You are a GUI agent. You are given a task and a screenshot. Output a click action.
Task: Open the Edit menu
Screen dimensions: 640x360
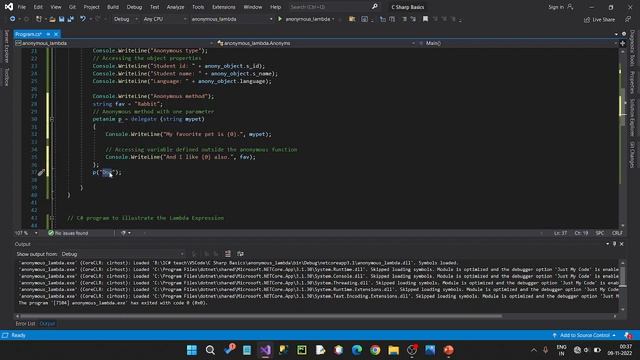point(38,7)
